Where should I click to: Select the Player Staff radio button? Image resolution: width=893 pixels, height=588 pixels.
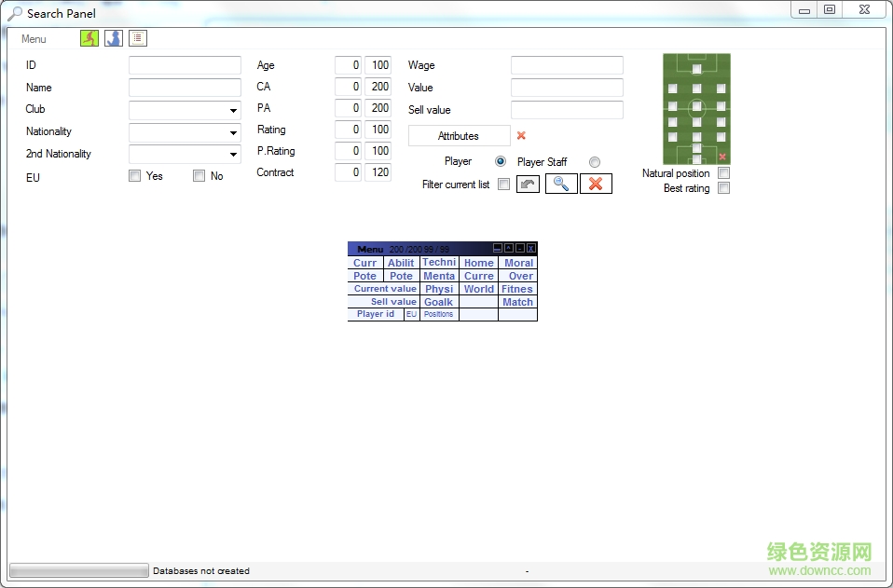[x=595, y=162]
